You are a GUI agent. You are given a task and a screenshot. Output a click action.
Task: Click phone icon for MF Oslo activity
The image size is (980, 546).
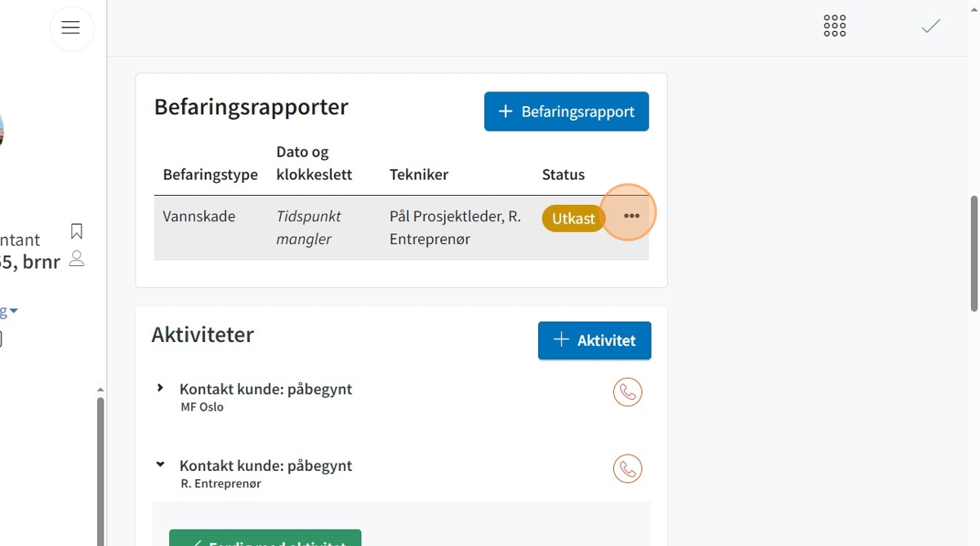coord(627,393)
